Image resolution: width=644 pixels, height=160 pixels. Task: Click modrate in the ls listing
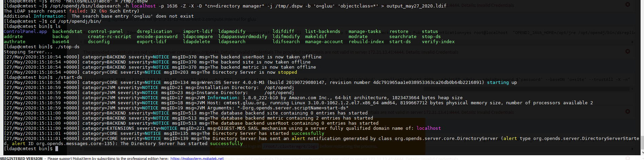358,36
